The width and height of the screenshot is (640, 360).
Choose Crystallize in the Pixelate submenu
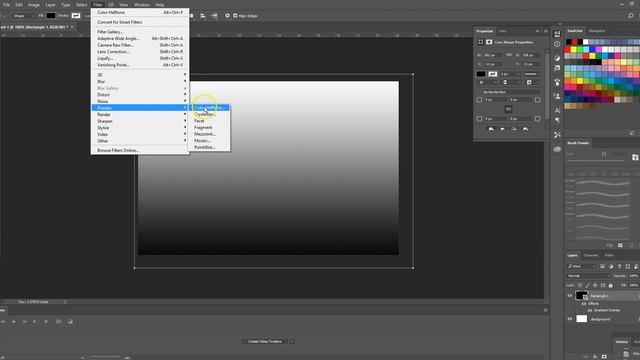(205, 114)
